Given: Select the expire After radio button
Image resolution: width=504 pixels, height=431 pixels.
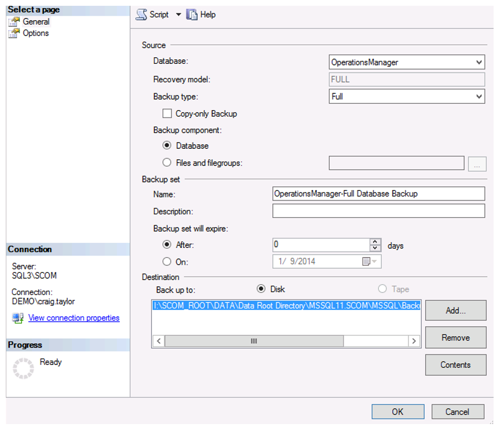Looking at the screenshot, I should [x=167, y=244].
